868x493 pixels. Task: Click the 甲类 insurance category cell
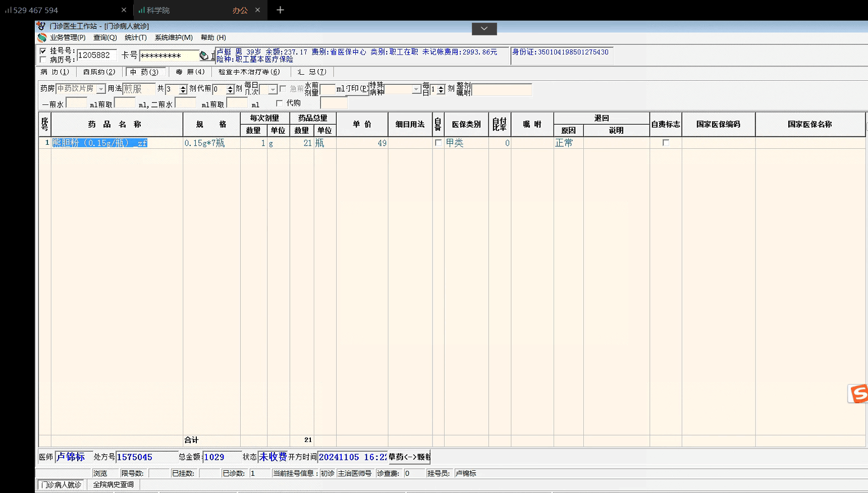[x=466, y=143]
